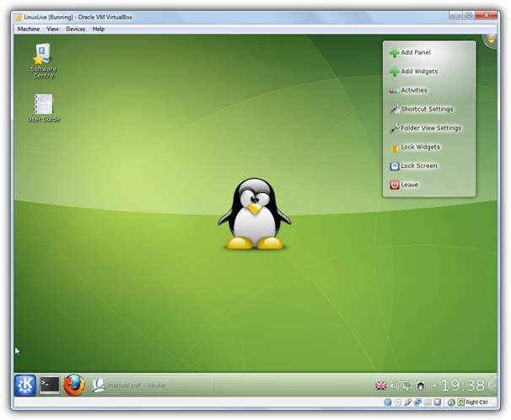The width and height of the screenshot is (511, 420).
Task: Open the volume speaker tray icon
Action: (395, 386)
